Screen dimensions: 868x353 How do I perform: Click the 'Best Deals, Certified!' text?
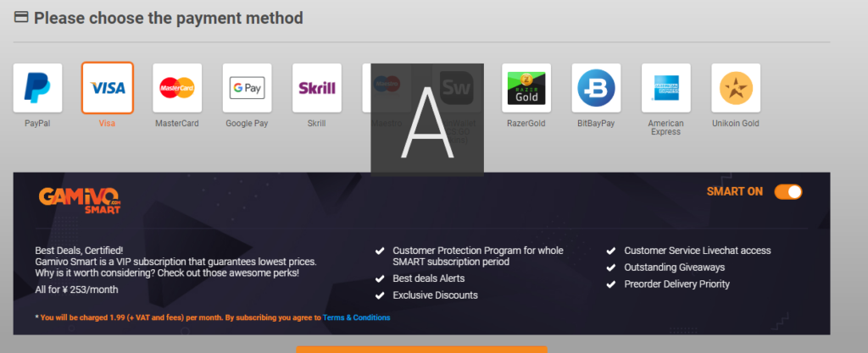(x=79, y=251)
